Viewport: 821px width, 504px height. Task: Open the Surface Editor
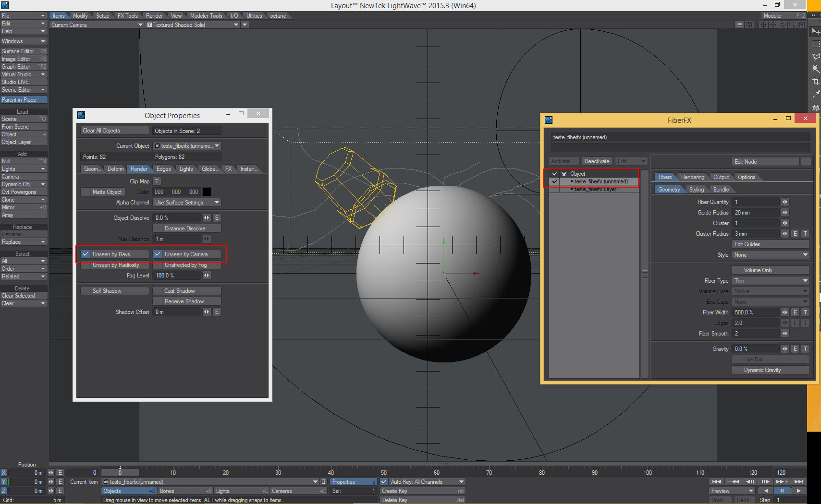click(x=24, y=51)
